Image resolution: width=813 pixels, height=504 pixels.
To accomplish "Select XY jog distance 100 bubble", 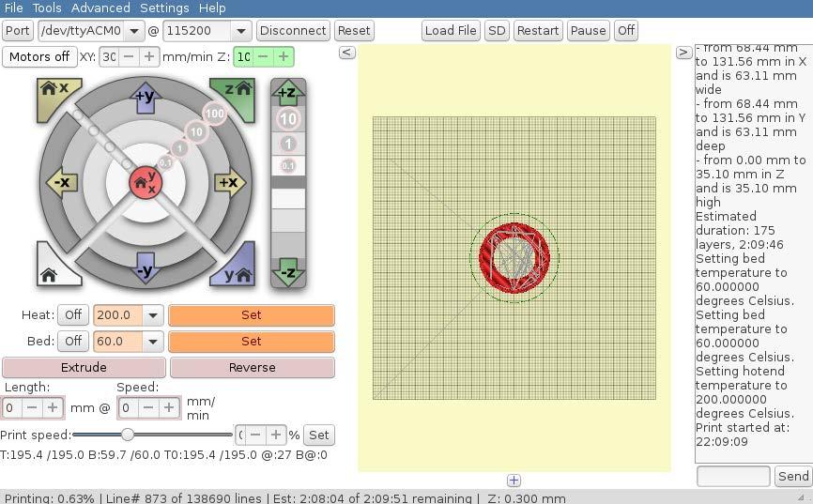I will pos(215,114).
